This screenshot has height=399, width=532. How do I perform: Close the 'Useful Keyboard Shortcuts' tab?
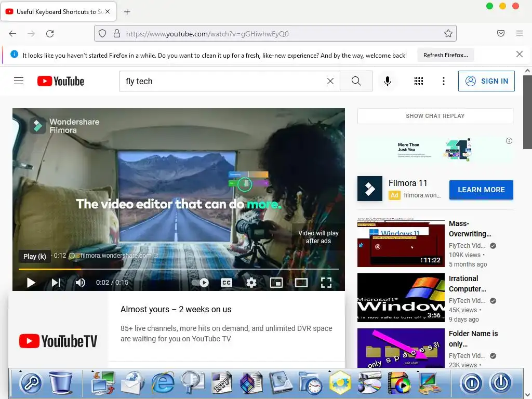[x=108, y=11]
